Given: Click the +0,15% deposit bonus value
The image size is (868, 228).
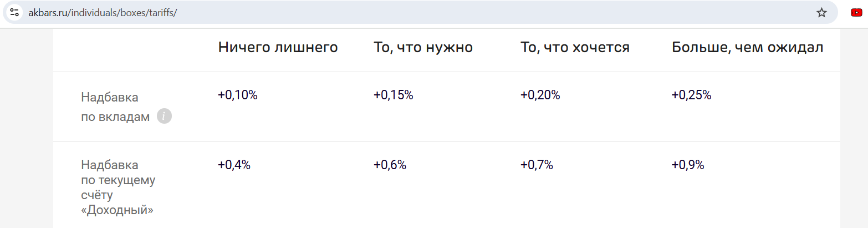Looking at the screenshot, I should (394, 95).
